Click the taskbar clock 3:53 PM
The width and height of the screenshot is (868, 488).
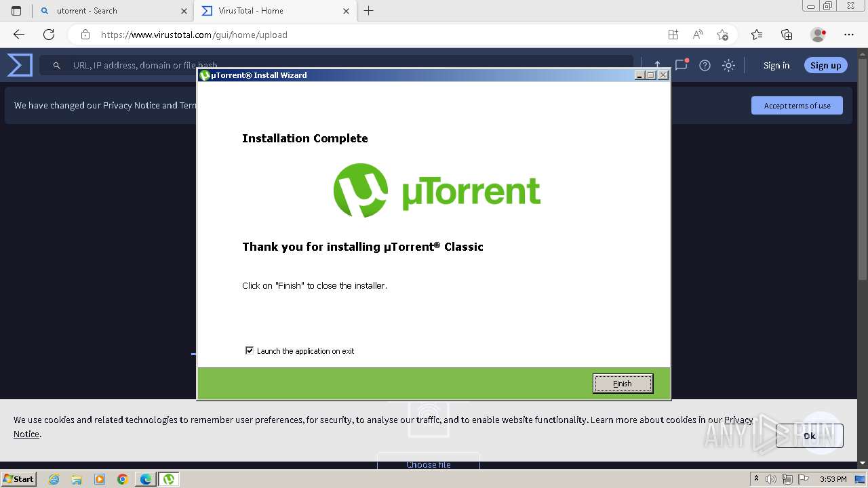click(833, 479)
